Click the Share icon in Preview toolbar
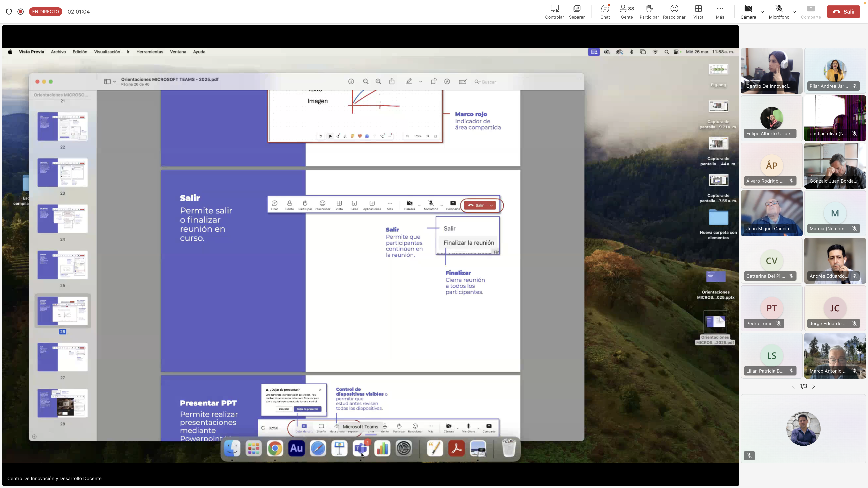Viewport: 868px width, 488px height. (392, 82)
